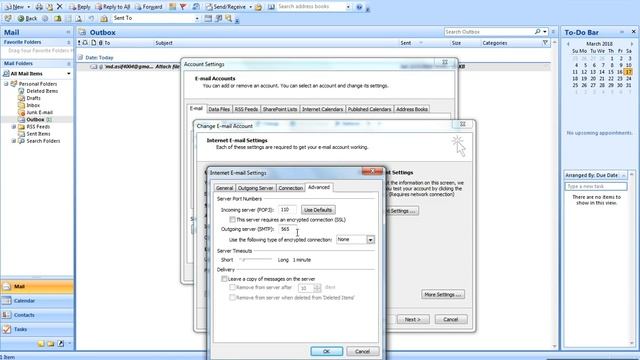Click the green Back arrow button

click(x=27, y=18)
